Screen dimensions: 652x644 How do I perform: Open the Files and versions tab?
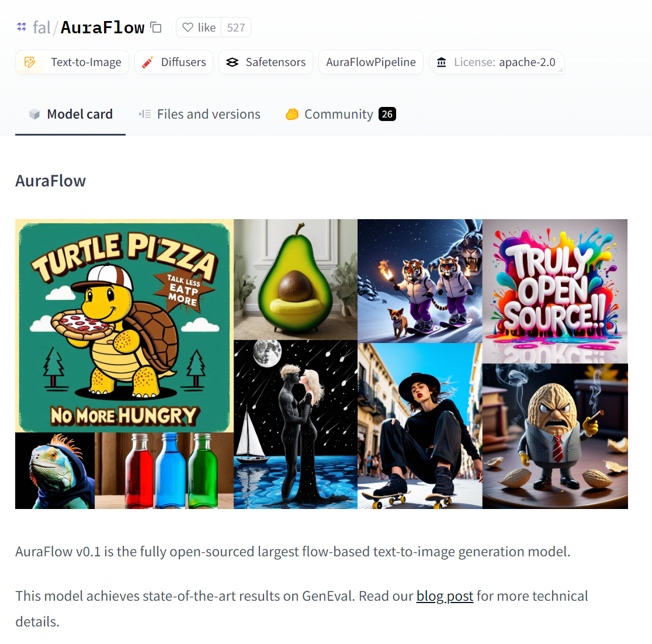coord(199,114)
